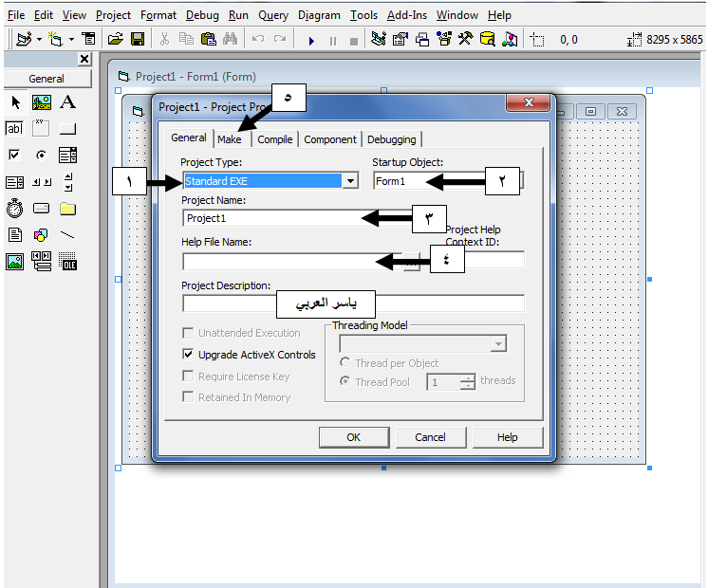This screenshot has height=588, width=708.
Task: Start the program with the Run arrow
Action: 311,41
